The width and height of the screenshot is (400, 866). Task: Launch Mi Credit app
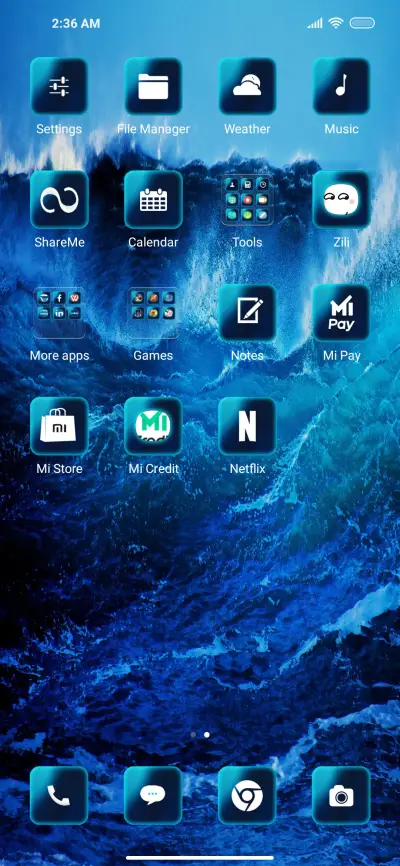click(x=153, y=426)
